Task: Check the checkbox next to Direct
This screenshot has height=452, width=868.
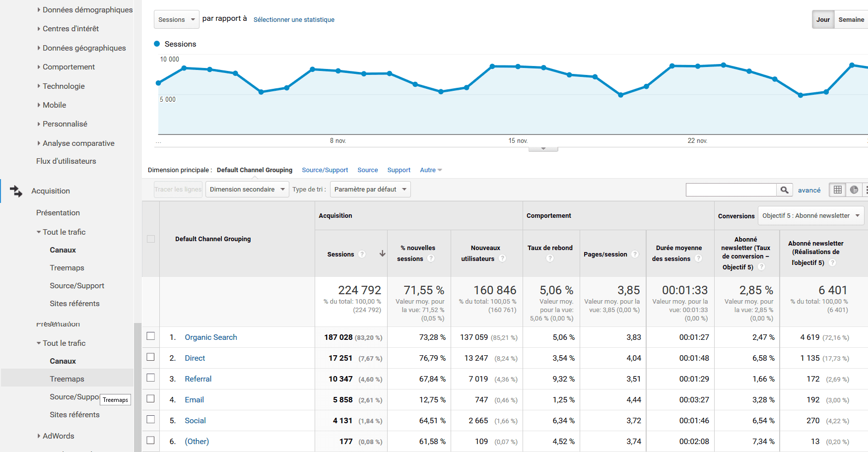Action: 150,357
